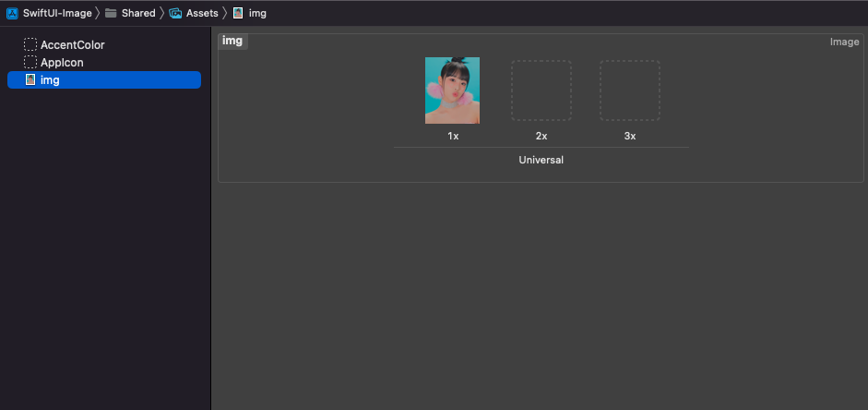Open the Assets catalog breadcrumb
The height and width of the screenshot is (410, 868).
(202, 13)
